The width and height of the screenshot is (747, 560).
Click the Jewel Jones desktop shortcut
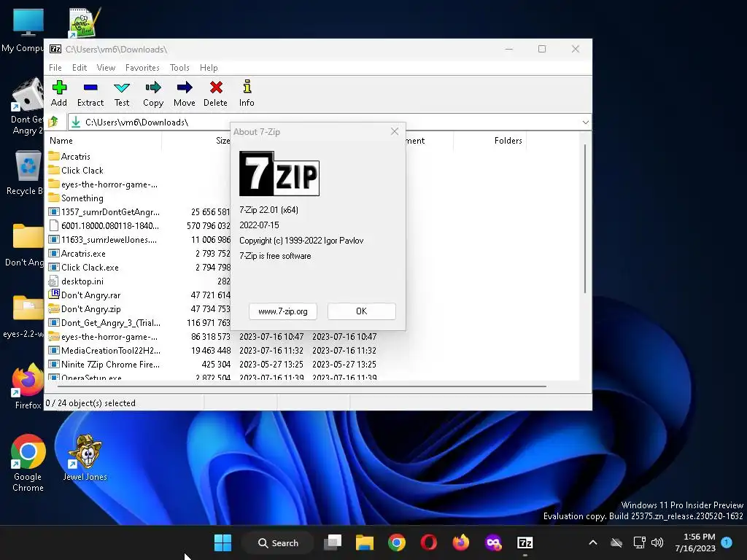tap(85, 457)
